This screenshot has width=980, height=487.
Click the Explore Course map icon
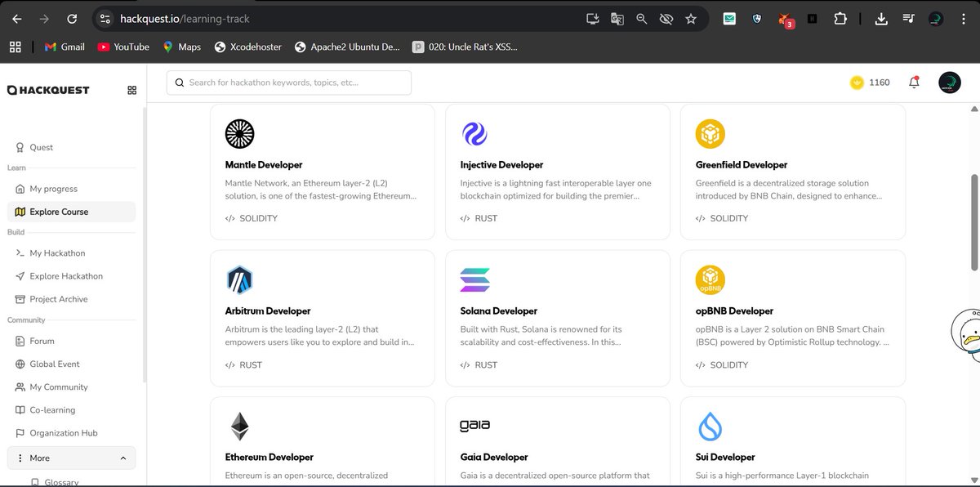coord(21,212)
